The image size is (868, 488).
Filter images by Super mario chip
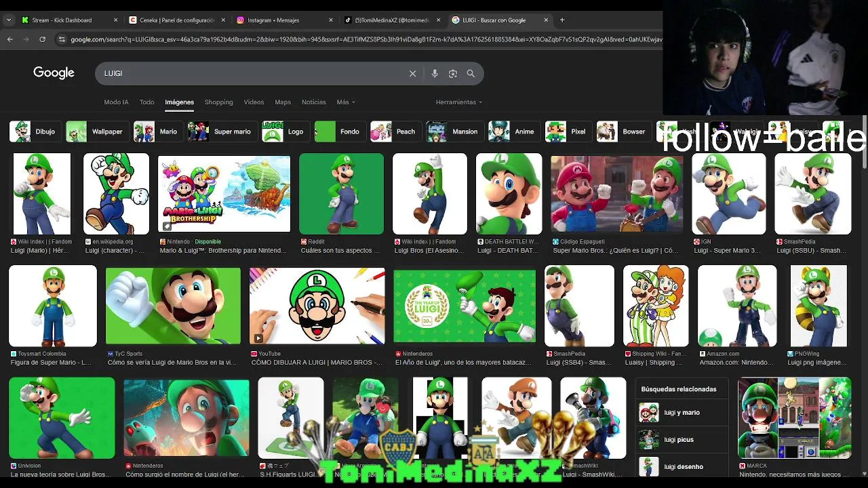coord(222,131)
